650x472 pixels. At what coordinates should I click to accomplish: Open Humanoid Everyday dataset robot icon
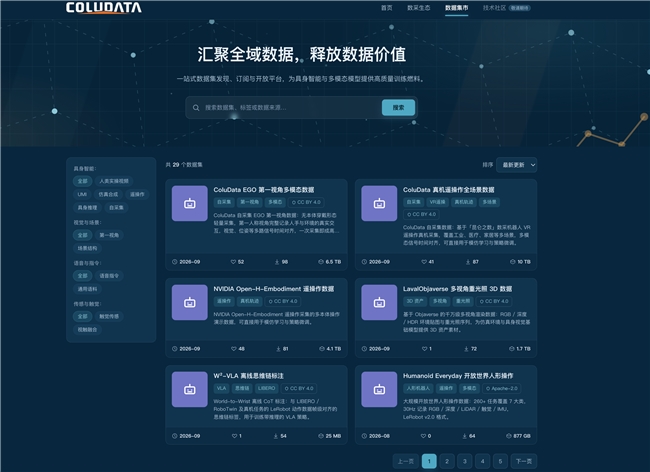click(x=379, y=390)
